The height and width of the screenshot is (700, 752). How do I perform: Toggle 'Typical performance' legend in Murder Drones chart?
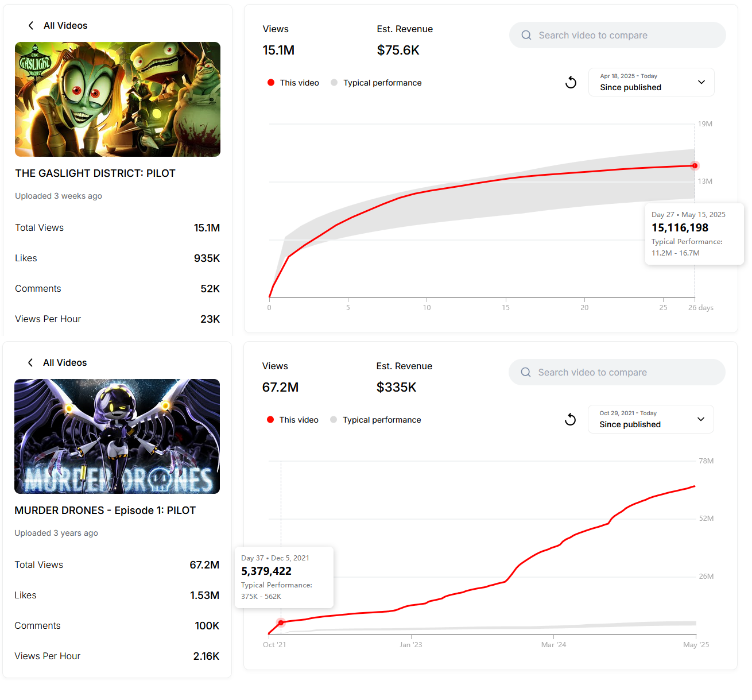point(376,420)
